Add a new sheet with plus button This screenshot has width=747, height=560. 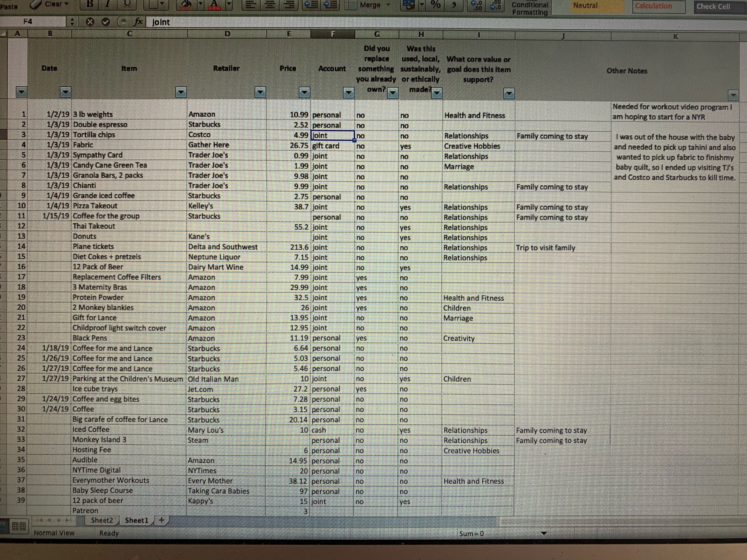161,520
